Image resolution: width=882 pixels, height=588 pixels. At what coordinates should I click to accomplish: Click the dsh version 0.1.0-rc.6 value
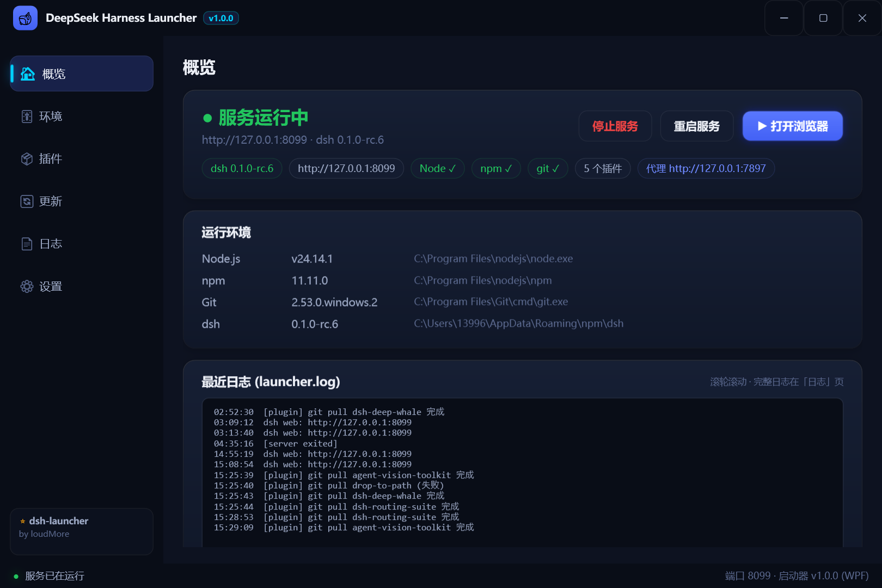[x=315, y=324]
